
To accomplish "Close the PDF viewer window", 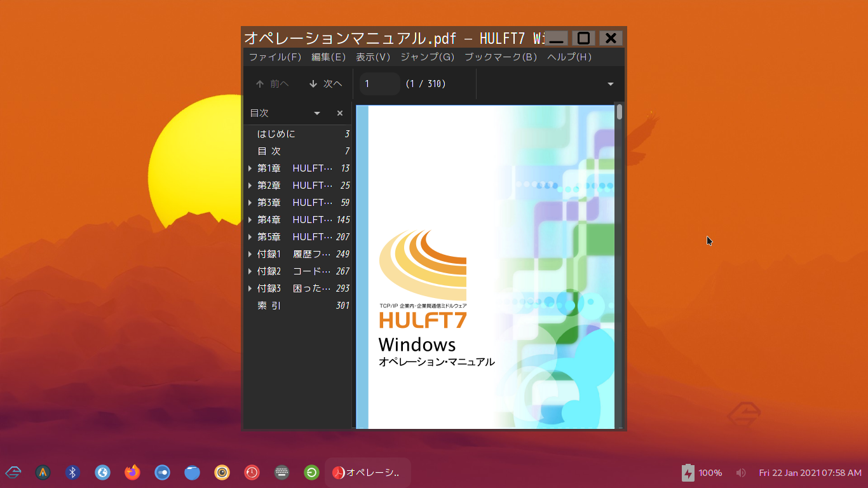I will tap(611, 38).
